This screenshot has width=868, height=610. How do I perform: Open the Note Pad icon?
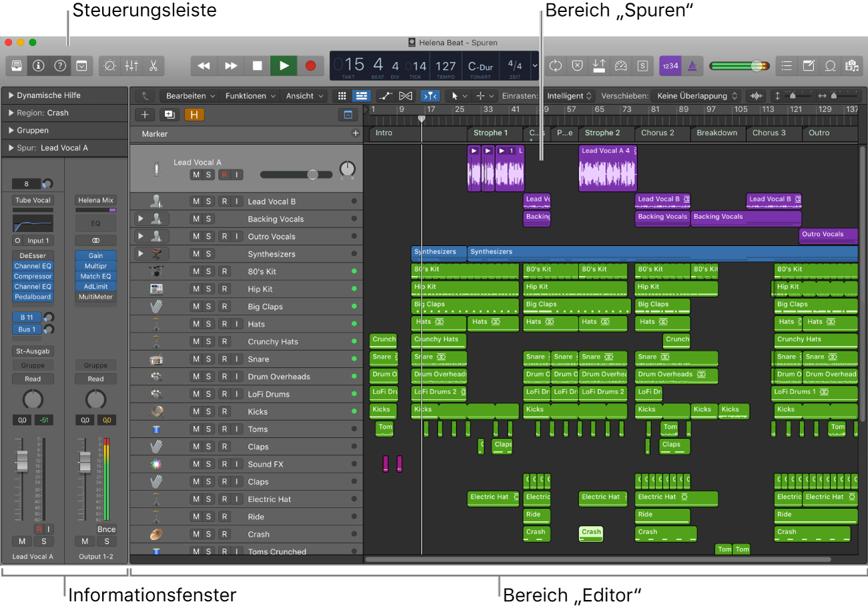pos(809,65)
